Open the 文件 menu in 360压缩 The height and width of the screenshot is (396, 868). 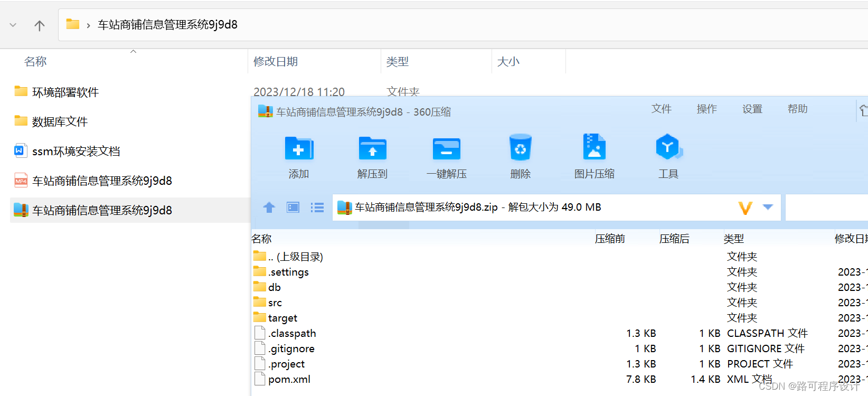tap(662, 109)
